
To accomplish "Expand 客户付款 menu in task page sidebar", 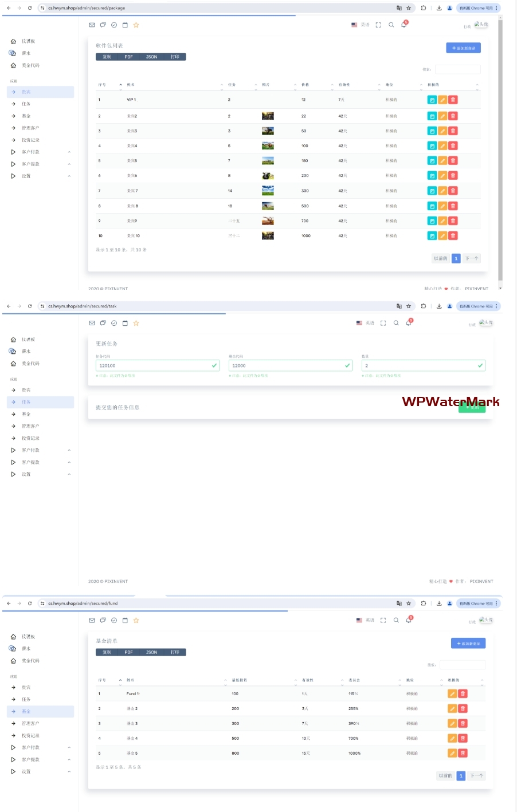I will click(x=40, y=450).
